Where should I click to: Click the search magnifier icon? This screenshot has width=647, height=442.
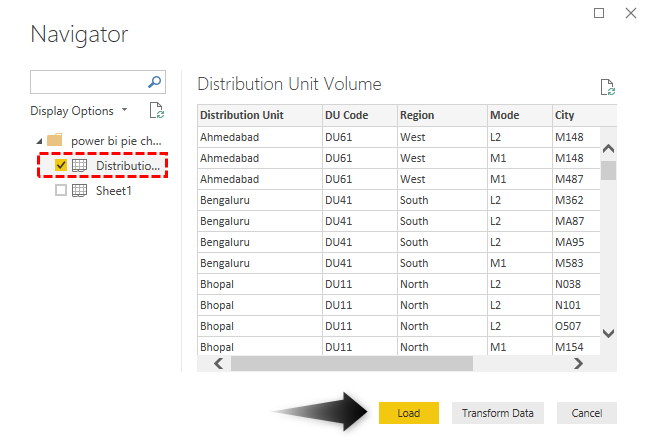click(x=155, y=83)
